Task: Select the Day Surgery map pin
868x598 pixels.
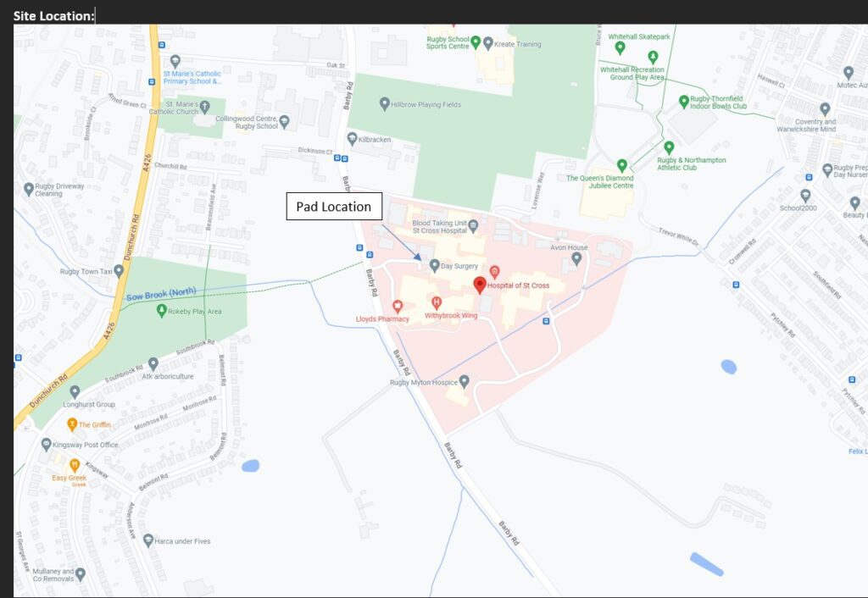Action: (x=435, y=265)
